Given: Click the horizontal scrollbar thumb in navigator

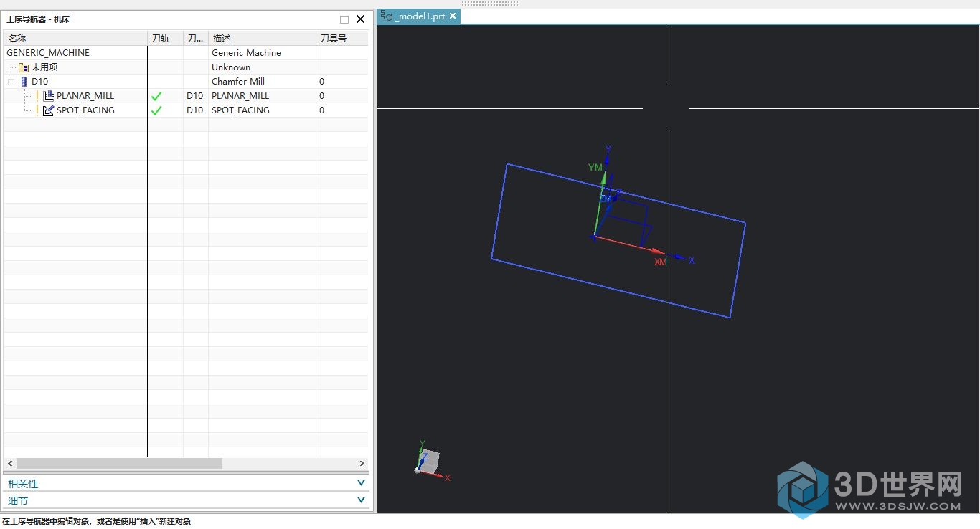Looking at the screenshot, I should [119, 464].
